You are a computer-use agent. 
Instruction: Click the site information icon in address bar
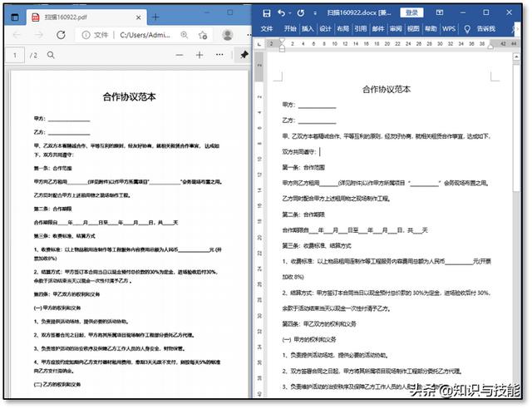(x=86, y=35)
